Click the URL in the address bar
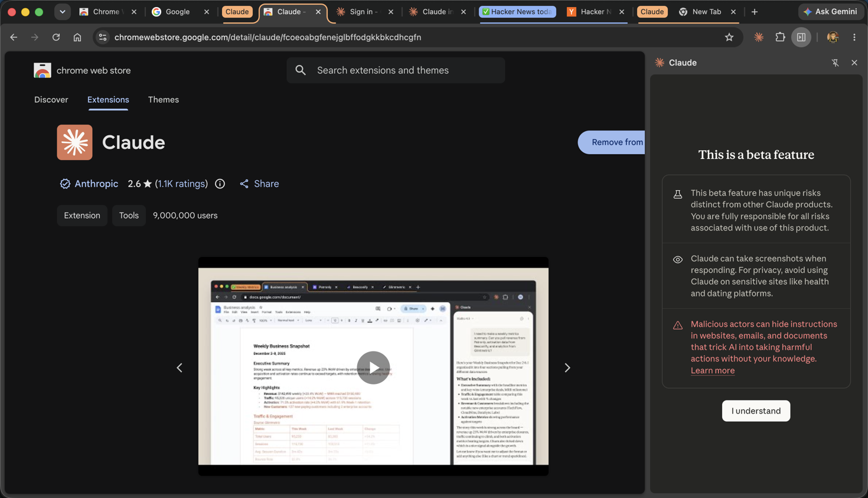The width and height of the screenshot is (868, 498). coord(267,37)
